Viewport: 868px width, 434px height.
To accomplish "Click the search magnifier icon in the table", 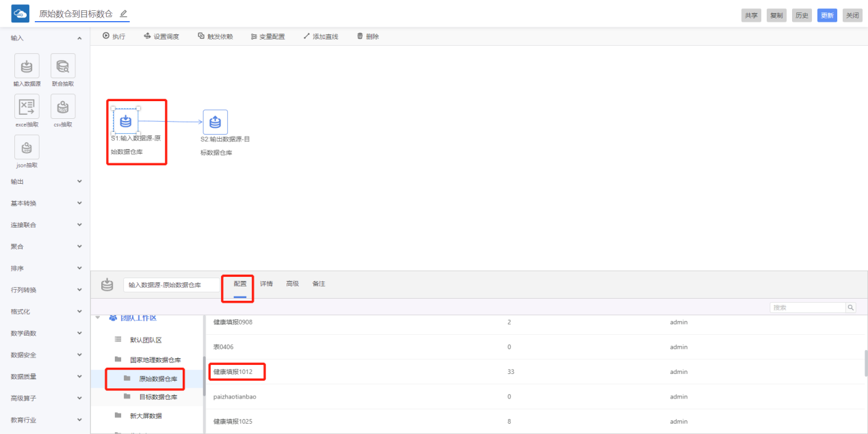I will click(851, 308).
